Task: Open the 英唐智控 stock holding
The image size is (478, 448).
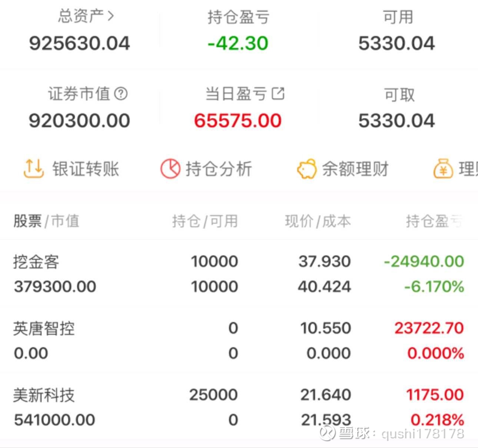Action: point(239,340)
